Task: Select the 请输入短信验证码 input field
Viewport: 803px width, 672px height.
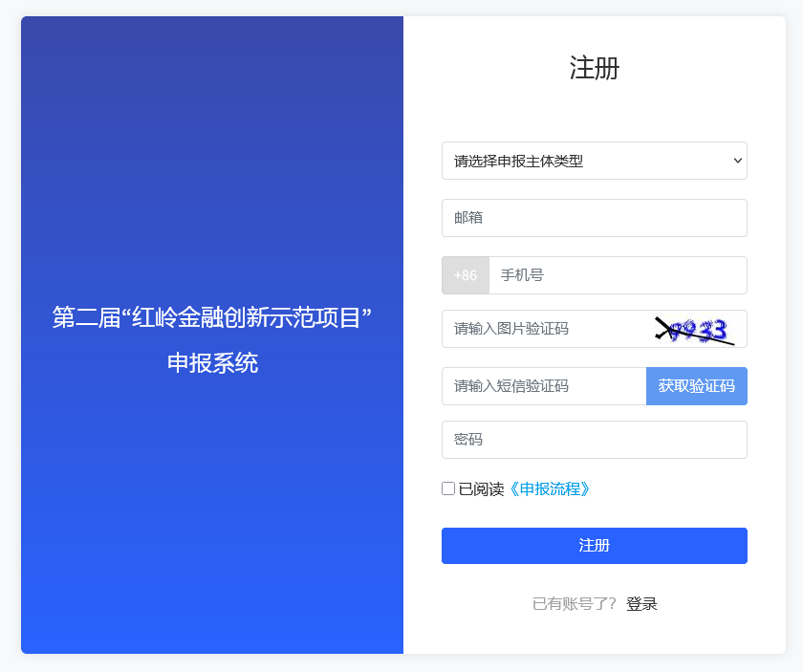Action: (x=544, y=386)
